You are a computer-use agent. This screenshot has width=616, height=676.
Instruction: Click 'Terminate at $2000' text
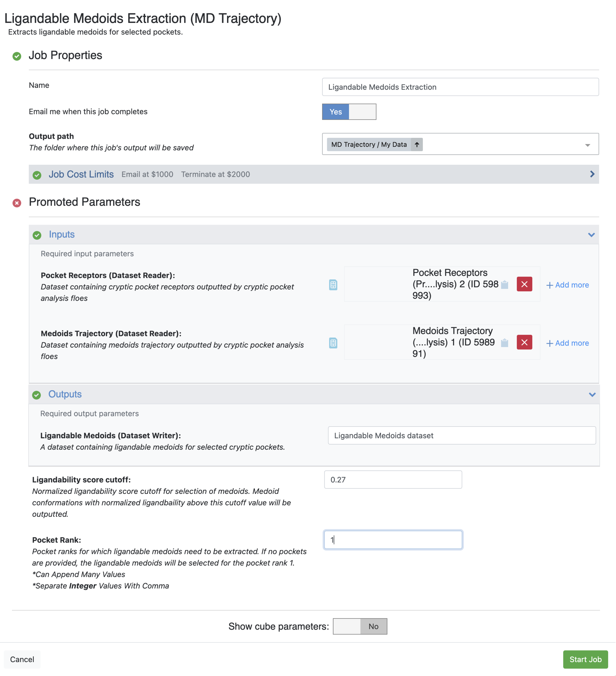216,174
